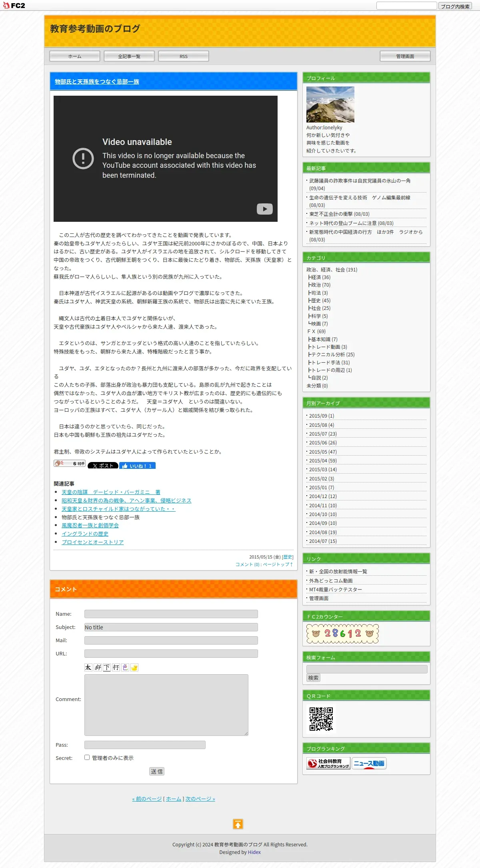Go to « 前のページ link
Viewport: 480px width, 868px height.
(147, 799)
